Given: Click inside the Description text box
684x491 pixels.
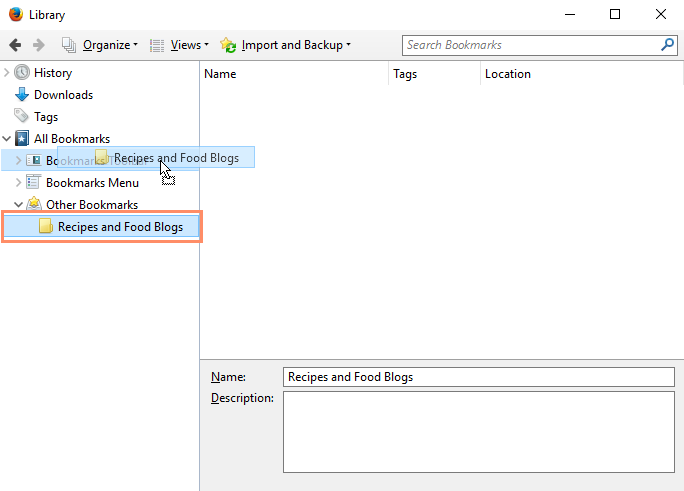Looking at the screenshot, I should coord(479,431).
